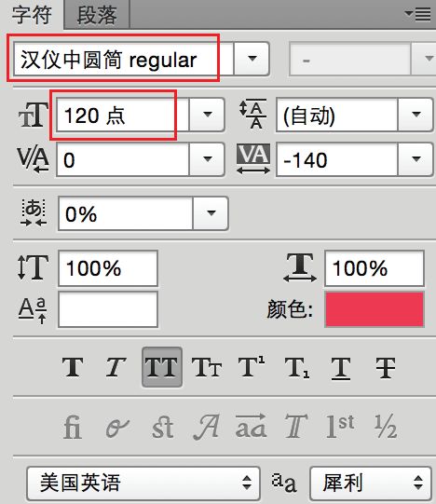Click the st discretionary ligatures icon

[163, 427]
